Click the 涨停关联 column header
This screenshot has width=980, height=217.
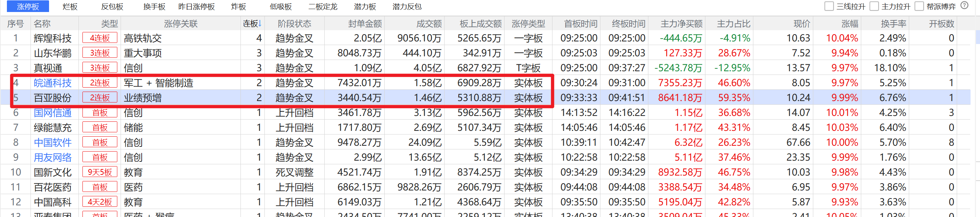(181, 24)
